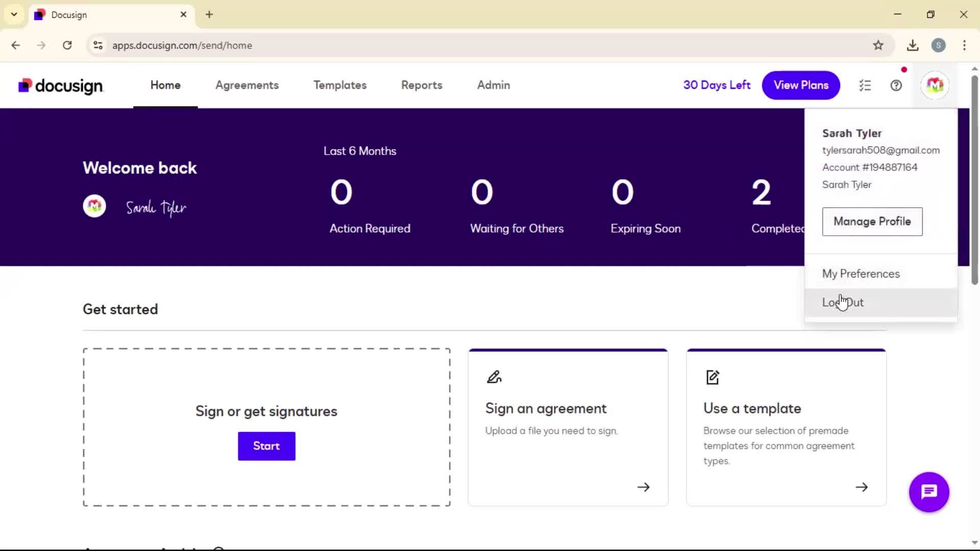Screen dimensions: 980x551
Task: Click the profile avatar in the top bar
Action: click(x=935, y=85)
